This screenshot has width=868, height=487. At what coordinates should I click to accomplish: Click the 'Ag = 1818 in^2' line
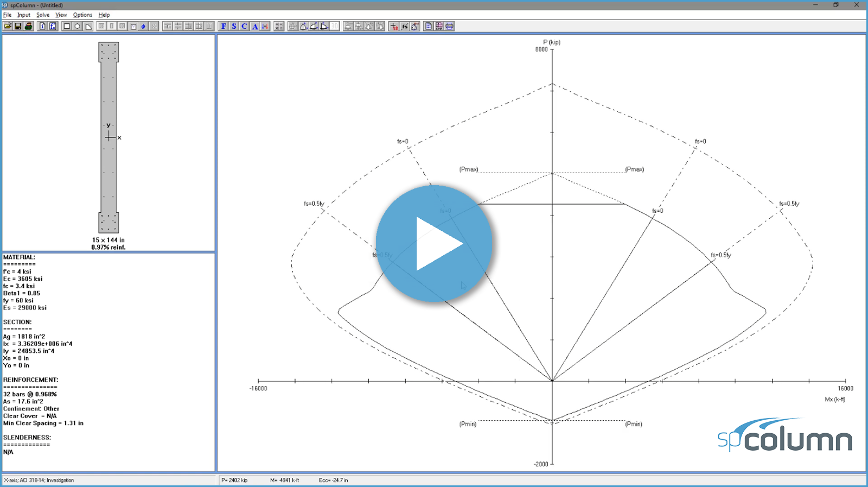tap(24, 337)
